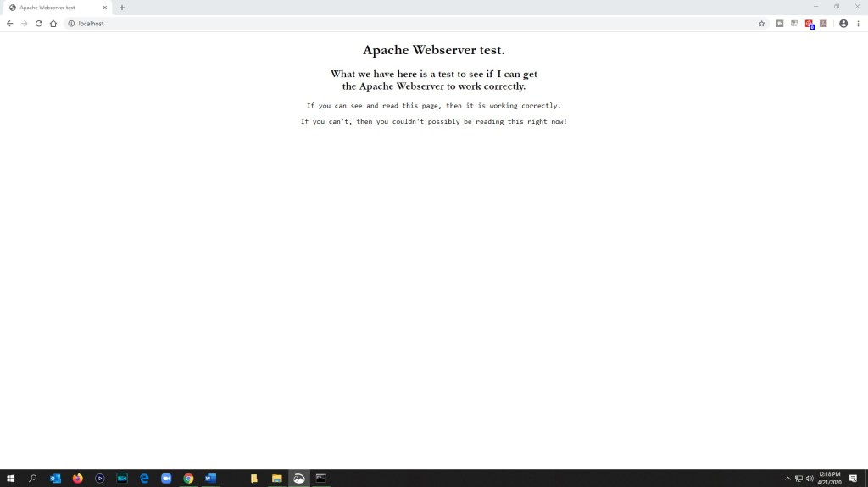
Task: Expand hidden system tray icons
Action: pyautogui.click(x=787, y=479)
